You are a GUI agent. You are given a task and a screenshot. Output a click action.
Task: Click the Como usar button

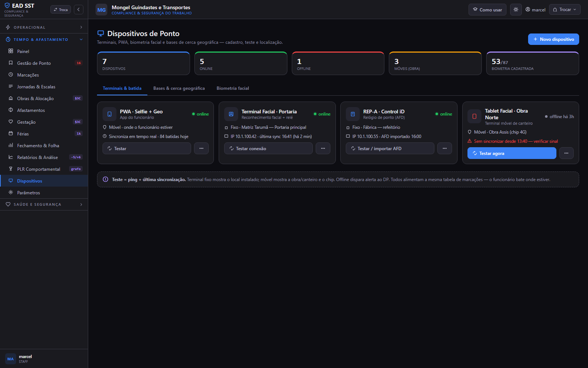(x=487, y=10)
